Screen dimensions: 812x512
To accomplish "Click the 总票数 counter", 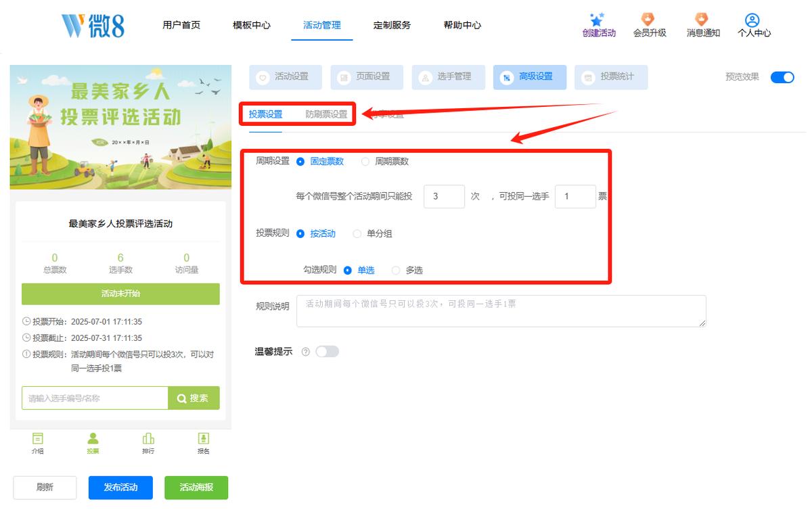I will click(x=55, y=263).
